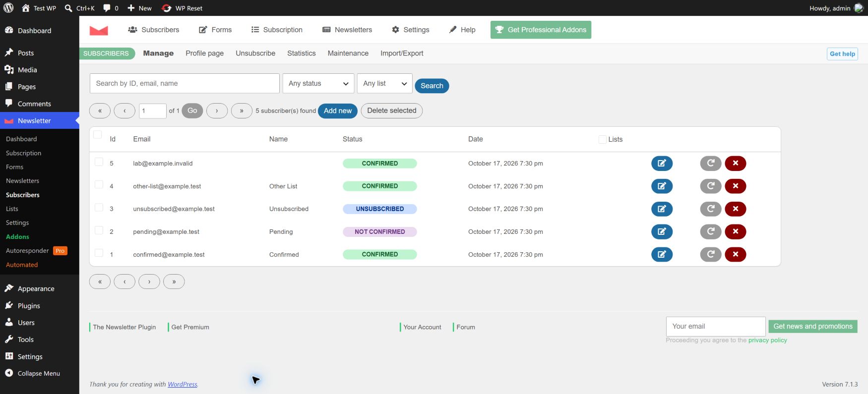Resend activation for lab@example.invalid

pyautogui.click(x=711, y=163)
